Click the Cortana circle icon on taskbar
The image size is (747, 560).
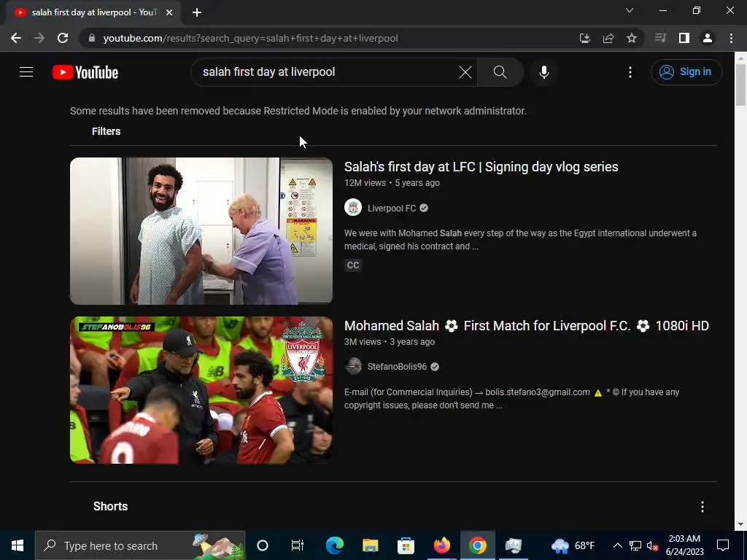[x=263, y=545]
